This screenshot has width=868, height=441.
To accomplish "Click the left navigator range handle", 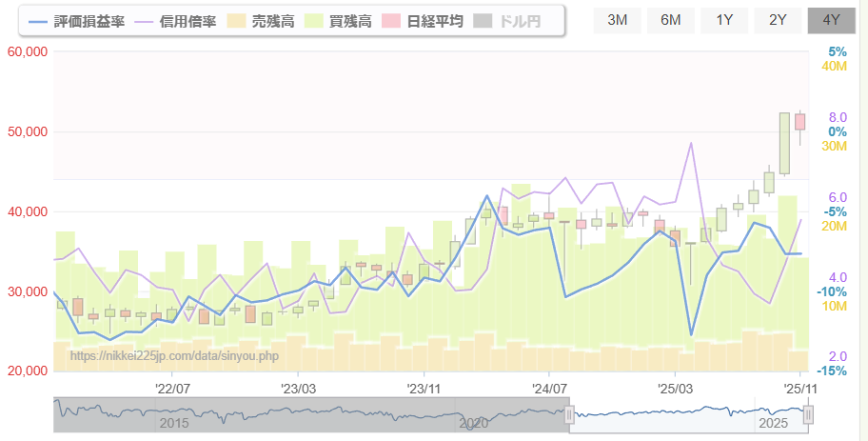I will [569, 415].
